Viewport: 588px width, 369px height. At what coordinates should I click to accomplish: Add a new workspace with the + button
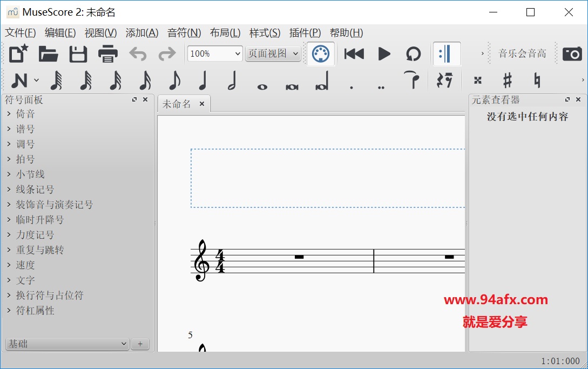coord(140,344)
